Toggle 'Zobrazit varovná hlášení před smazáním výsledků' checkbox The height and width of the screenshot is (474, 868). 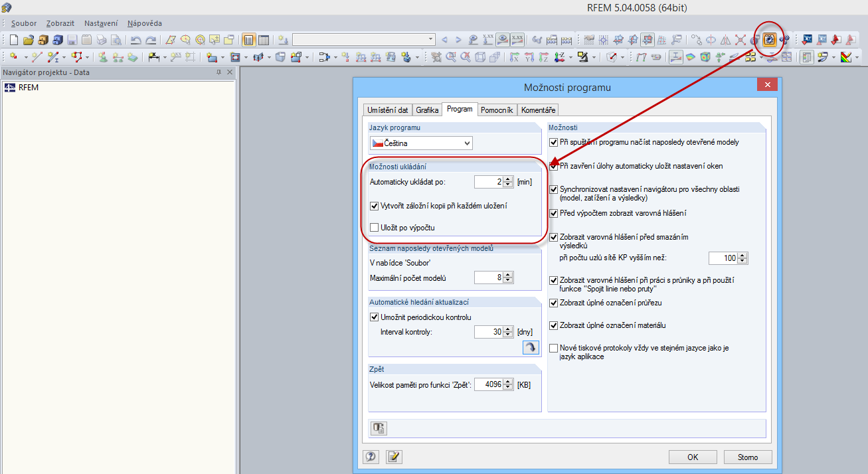coord(554,237)
